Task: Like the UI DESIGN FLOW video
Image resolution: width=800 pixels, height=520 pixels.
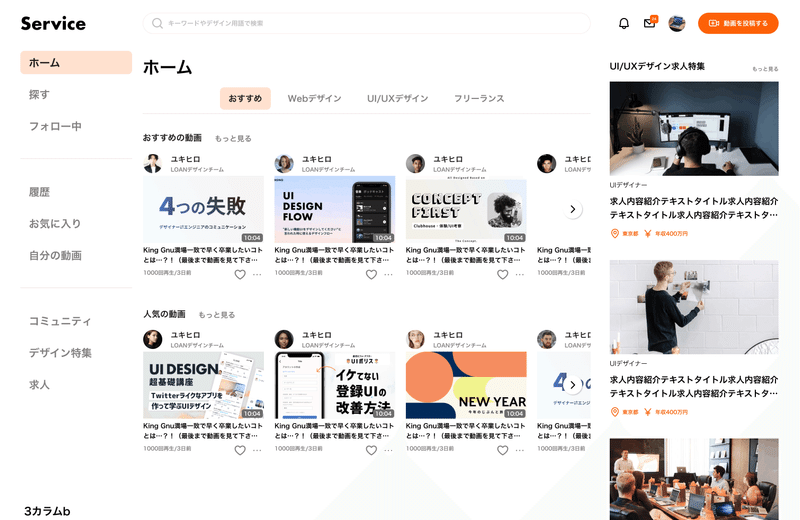Action: (371, 275)
